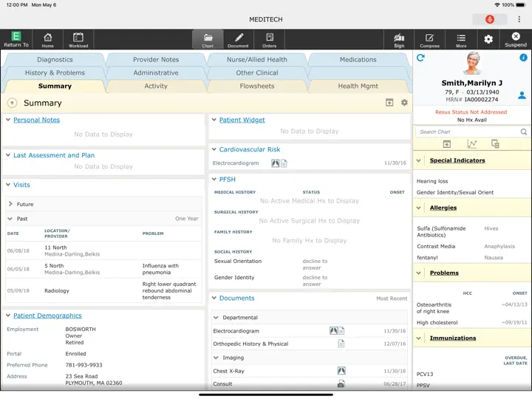Screen dimensions: 532x399
Task: Open the Problems header link
Action: [x=444, y=273]
